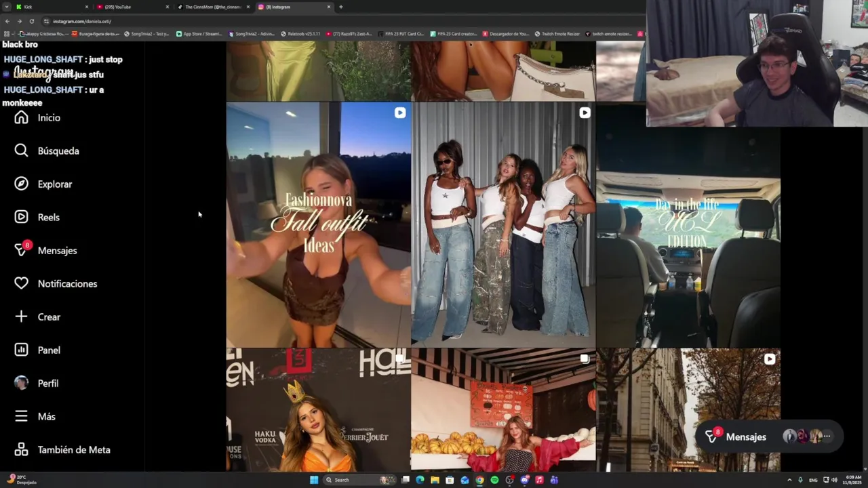868x488 pixels.
Task: Click reel icon on Paris street post
Action: [769, 359]
